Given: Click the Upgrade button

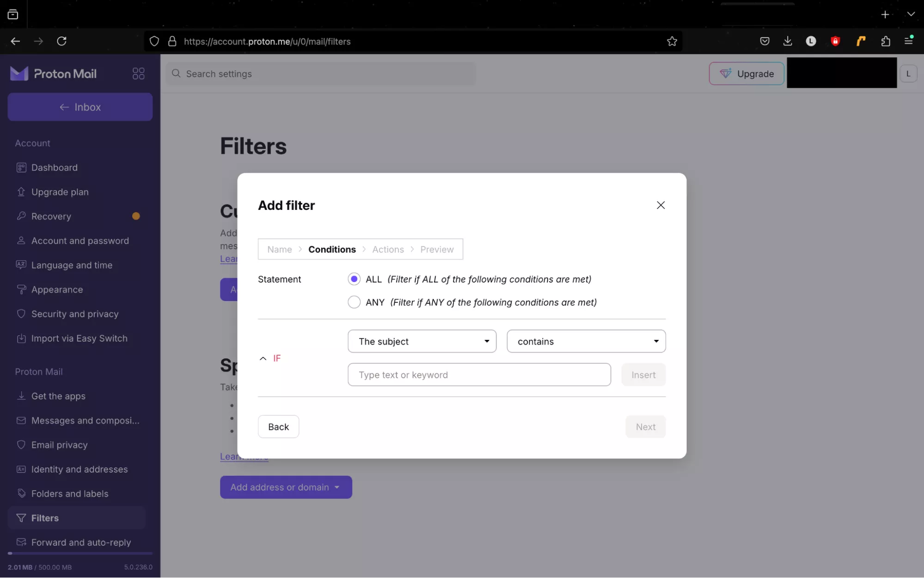Looking at the screenshot, I should pos(746,74).
